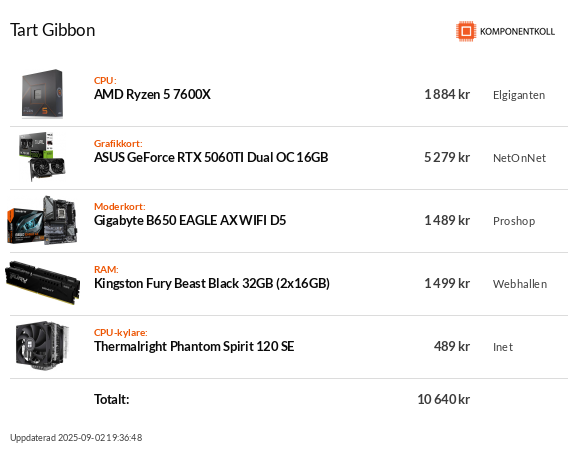
Task: Click the Tart Gibbon build title
Action: (53, 30)
